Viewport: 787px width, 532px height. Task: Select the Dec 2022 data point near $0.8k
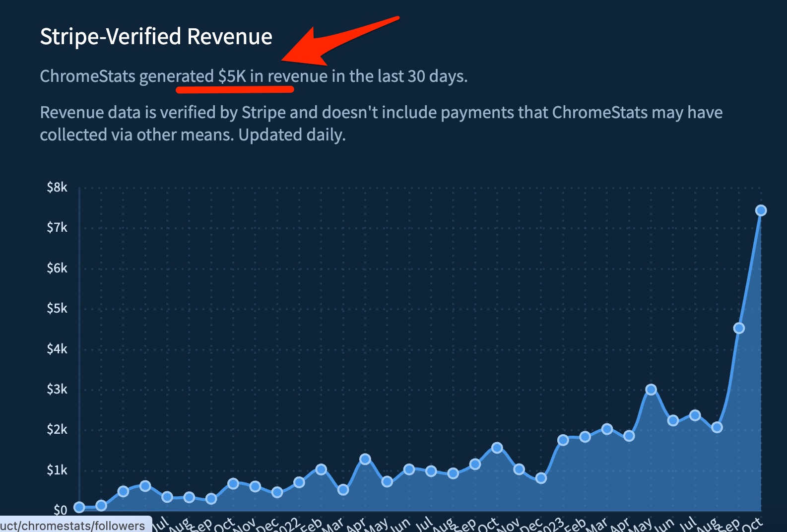(x=541, y=478)
